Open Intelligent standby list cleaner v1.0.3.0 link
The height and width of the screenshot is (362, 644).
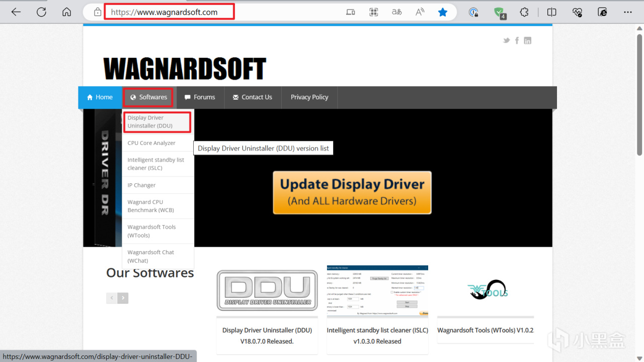(x=377, y=336)
